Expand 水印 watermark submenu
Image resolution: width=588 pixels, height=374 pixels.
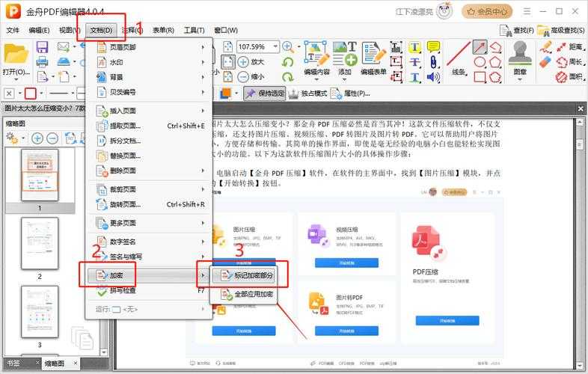pyautogui.click(x=150, y=62)
